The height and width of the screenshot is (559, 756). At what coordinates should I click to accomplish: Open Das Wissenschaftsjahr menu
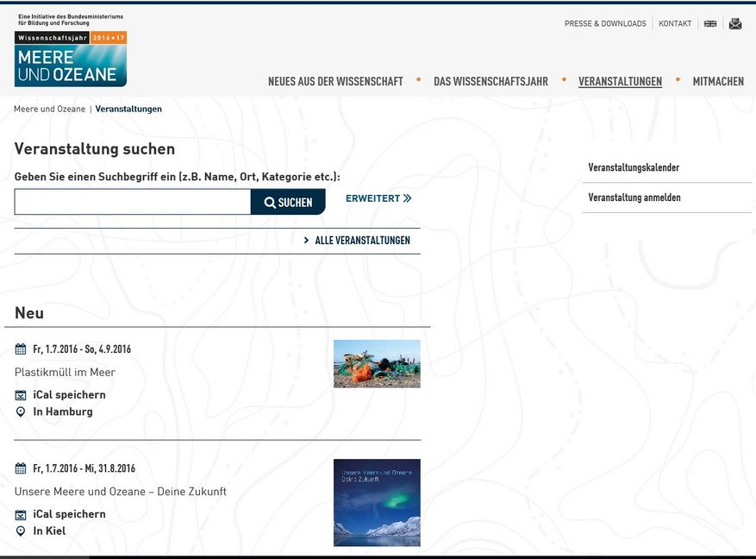pos(490,82)
